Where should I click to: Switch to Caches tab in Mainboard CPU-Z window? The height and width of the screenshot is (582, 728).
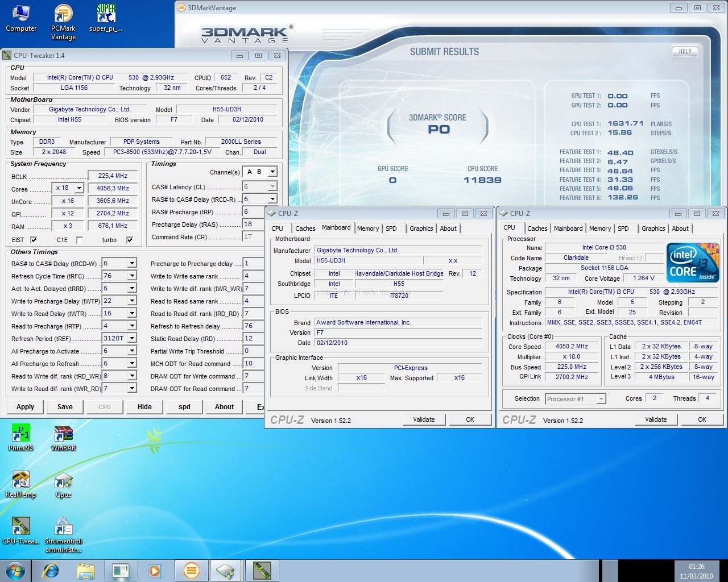click(x=305, y=228)
